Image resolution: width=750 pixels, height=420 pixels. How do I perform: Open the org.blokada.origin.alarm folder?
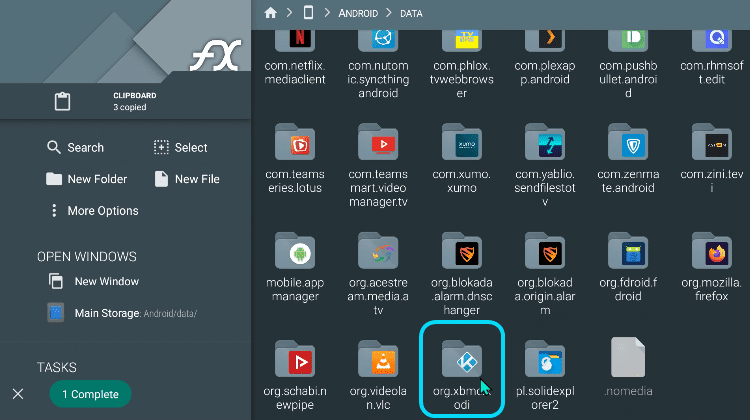pos(545,274)
